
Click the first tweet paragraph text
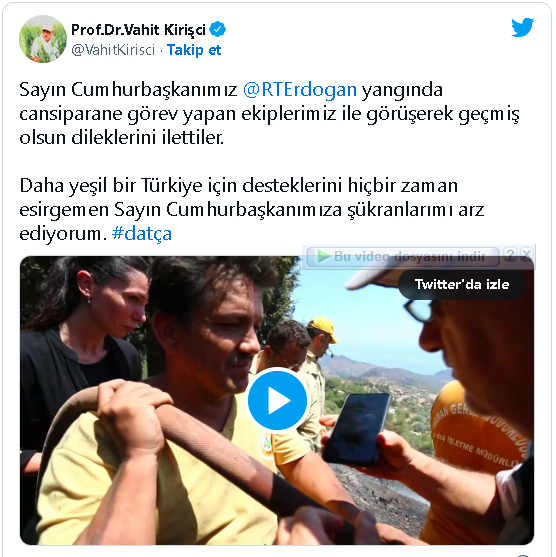click(269, 113)
